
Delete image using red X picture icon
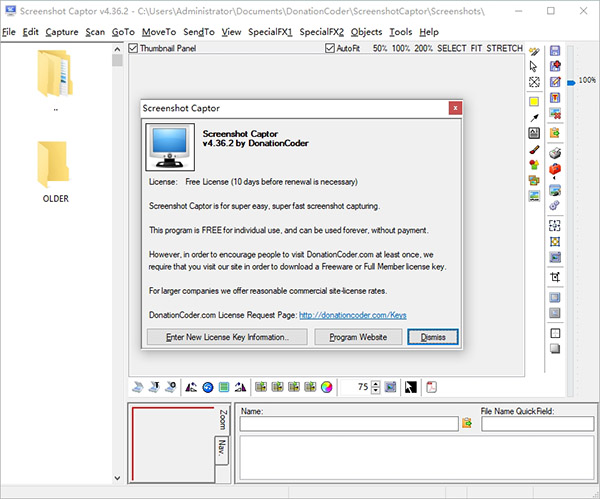(555, 113)
